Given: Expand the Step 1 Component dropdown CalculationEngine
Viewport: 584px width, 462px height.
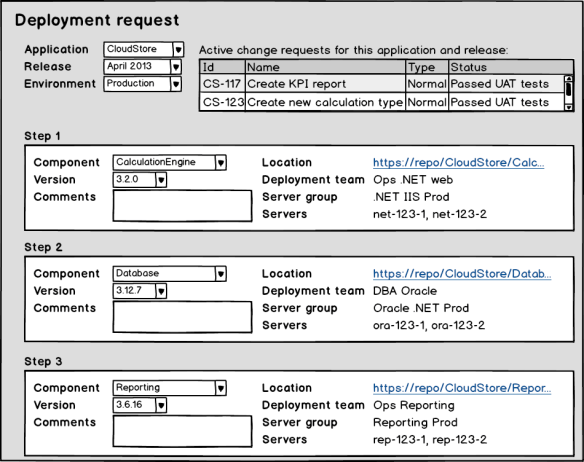Looking at the screenshot, I should (x=169, y=162).
